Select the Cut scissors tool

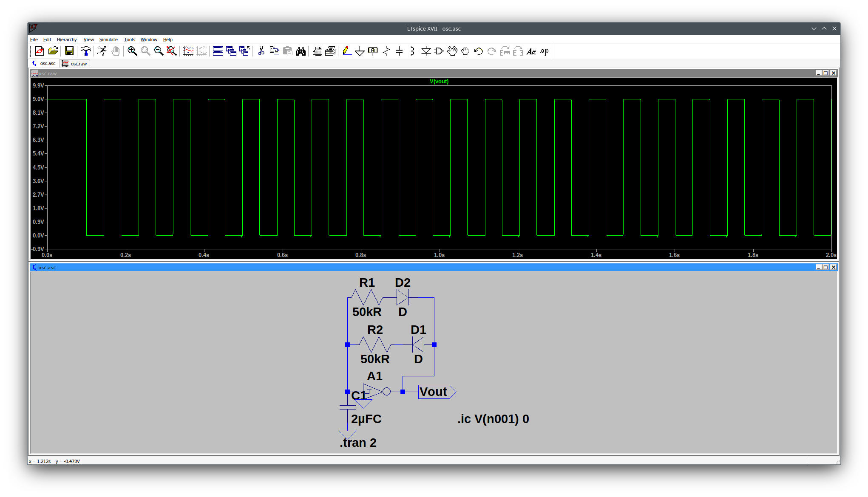point(261,51)
